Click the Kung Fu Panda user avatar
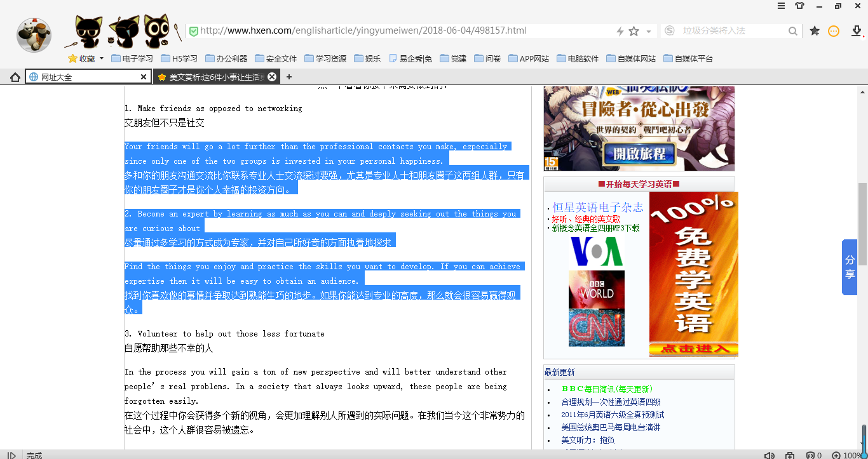This screenshot has width=868, height=459. click(34, 35)
